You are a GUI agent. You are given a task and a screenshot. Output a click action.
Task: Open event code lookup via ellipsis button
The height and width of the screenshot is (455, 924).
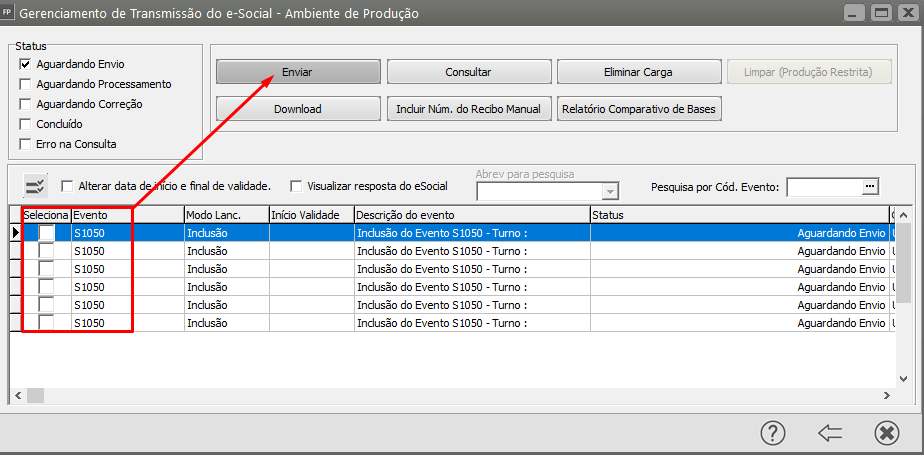coord(870,186)
